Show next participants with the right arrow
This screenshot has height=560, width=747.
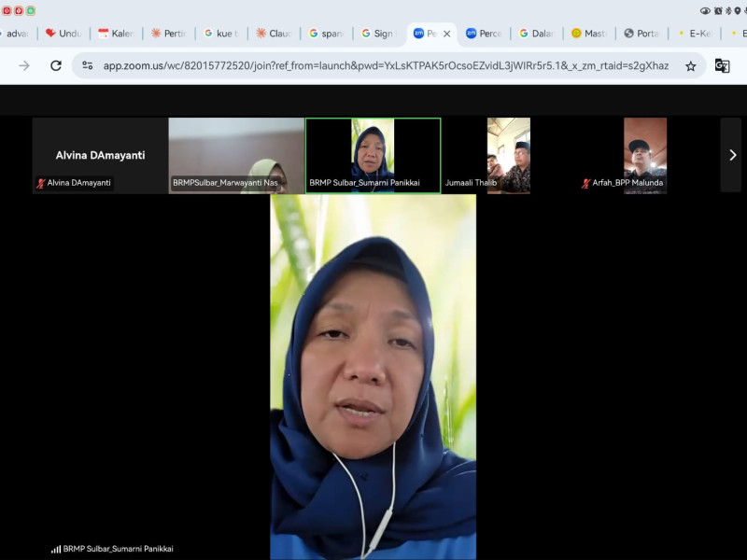pos(732,155)
